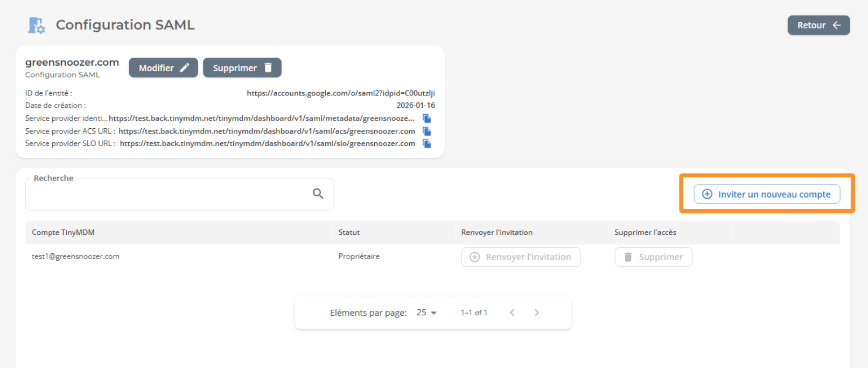Click the Statut column header
The height and width of the screenshot is (368, 868).
(x=349, y=232)
